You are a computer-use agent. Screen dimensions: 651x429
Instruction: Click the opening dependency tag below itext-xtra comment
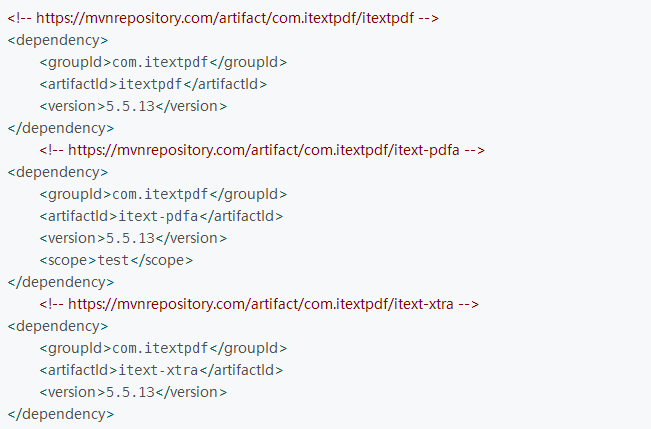pos(57,326)
